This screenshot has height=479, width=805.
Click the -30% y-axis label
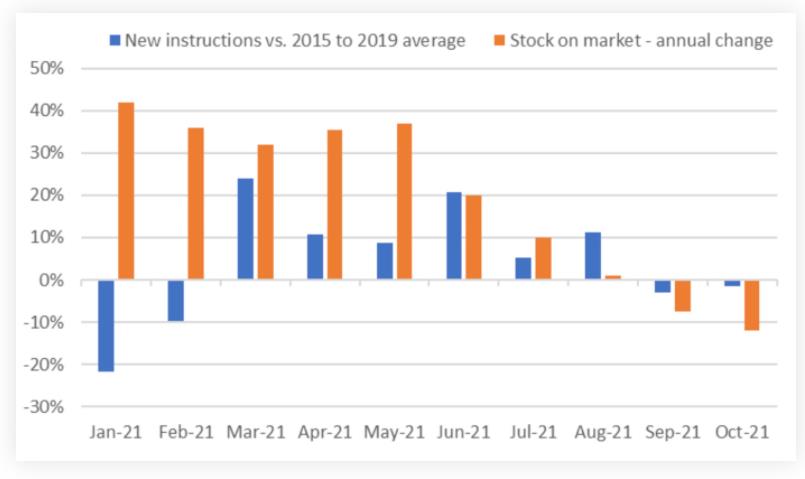(x=45, y=407)
